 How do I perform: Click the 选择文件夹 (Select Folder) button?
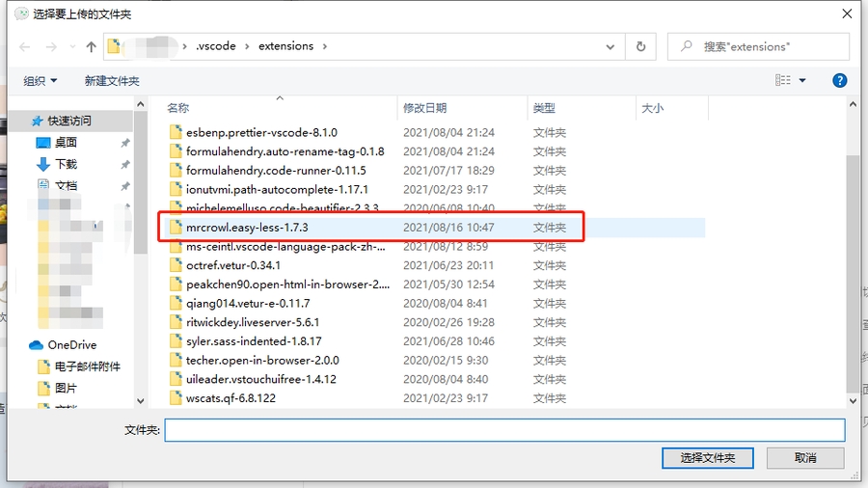(707, 458)
